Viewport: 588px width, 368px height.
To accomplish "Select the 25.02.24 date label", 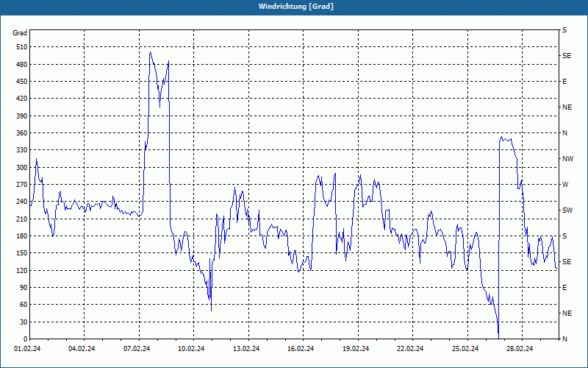I will click(x=465, y=349).
